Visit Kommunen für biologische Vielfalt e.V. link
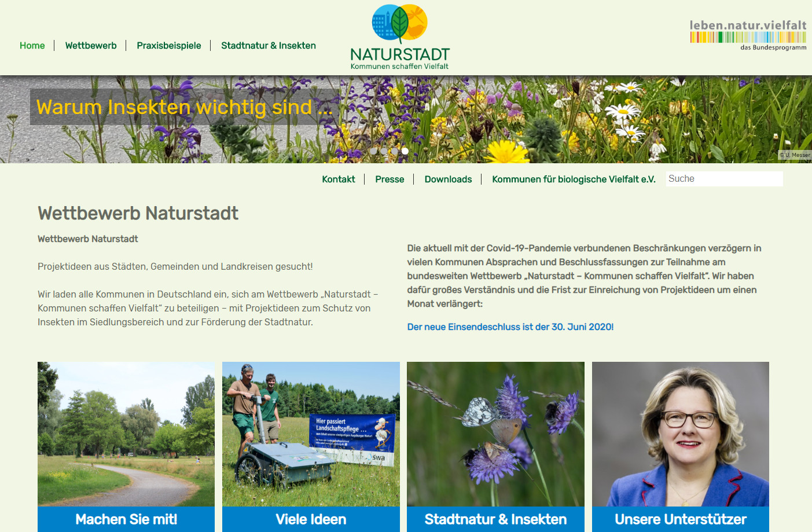Viewport: 812px width, 532px height. 574,179
